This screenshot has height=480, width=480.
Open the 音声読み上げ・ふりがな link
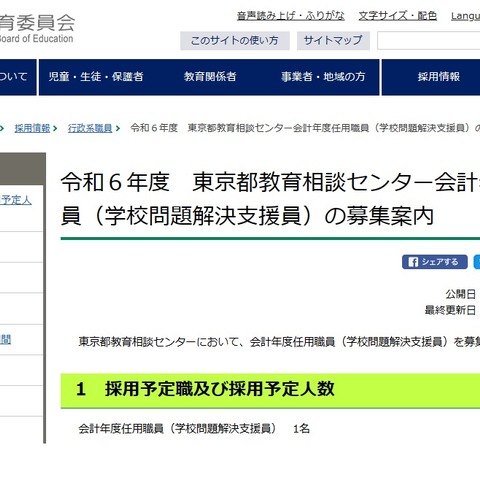coord(291,16)
